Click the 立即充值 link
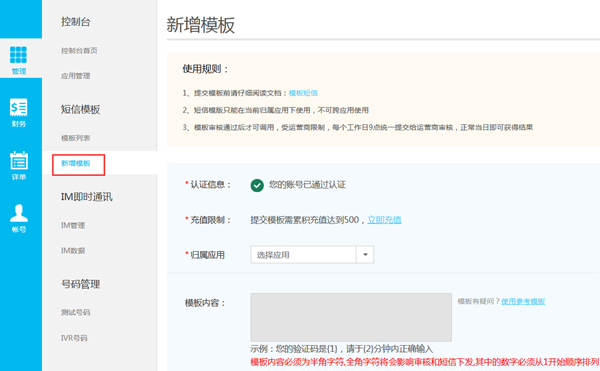Image resolution: width=600 pixels, height=371 pixels. tap(384, 220)
